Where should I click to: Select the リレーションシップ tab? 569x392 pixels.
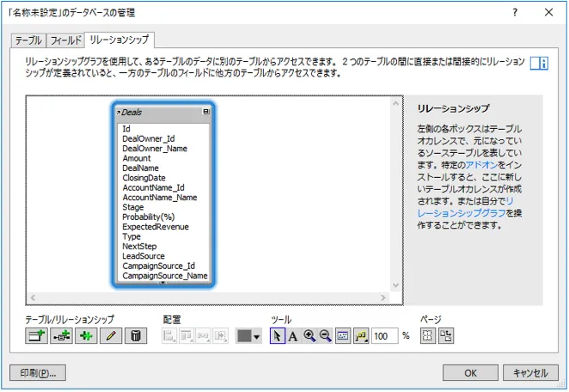pos(119,40)
